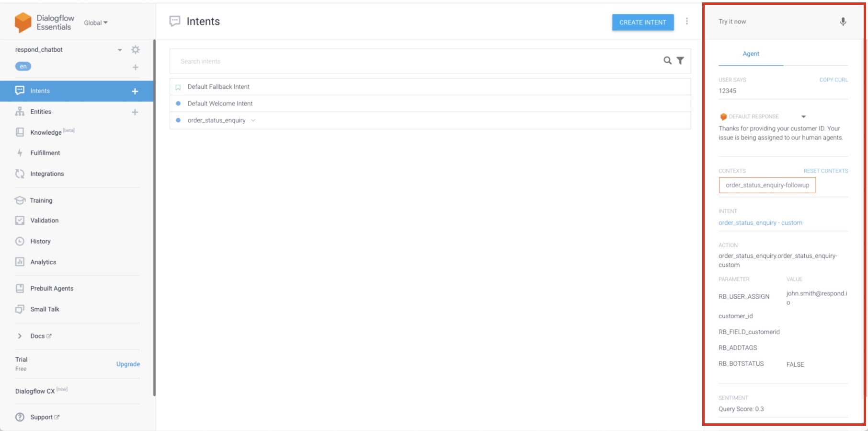This screenshot has width=868, height=431.
Task: Open Fulfillment in the sidebar
Action: tap(45, 153)
